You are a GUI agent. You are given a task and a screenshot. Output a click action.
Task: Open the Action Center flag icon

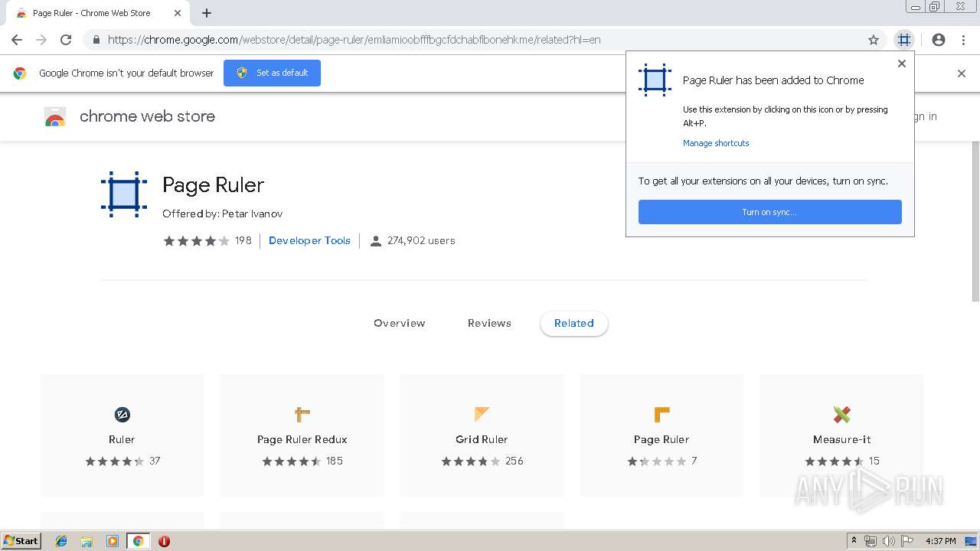point(906,541)
